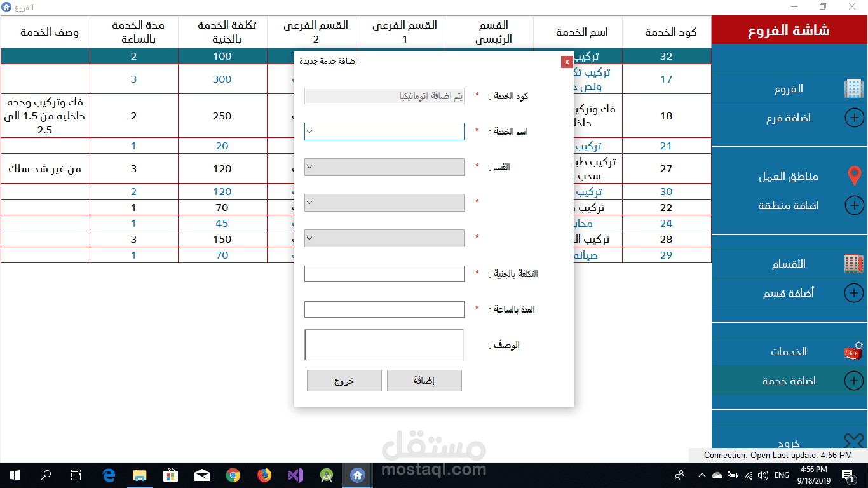This screenshot has width=868, height=488.
Task: Click the plus icon beside أضافة قسم
Action: pos(854,293)
